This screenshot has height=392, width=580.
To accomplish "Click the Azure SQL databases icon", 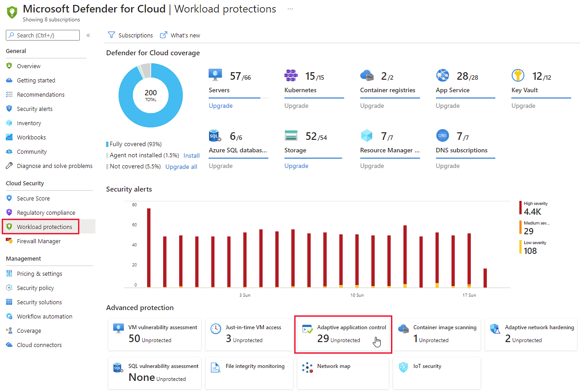I will (215, 136).
